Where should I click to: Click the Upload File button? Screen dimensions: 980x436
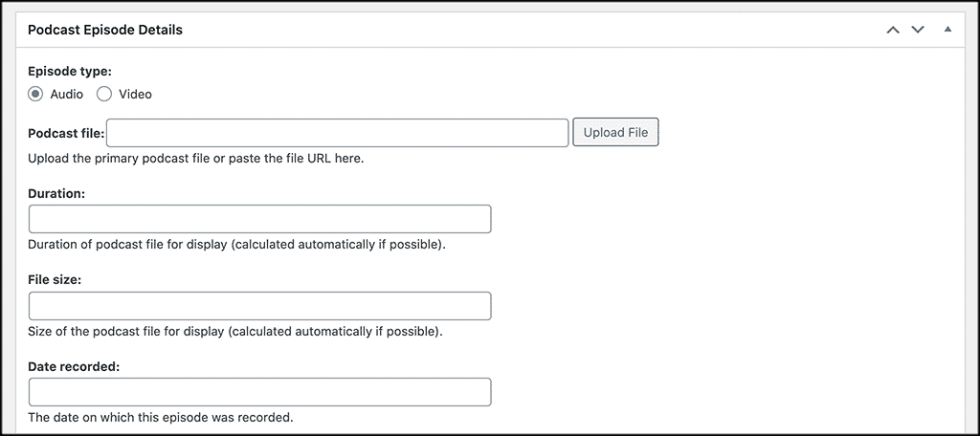click(615, 132)
